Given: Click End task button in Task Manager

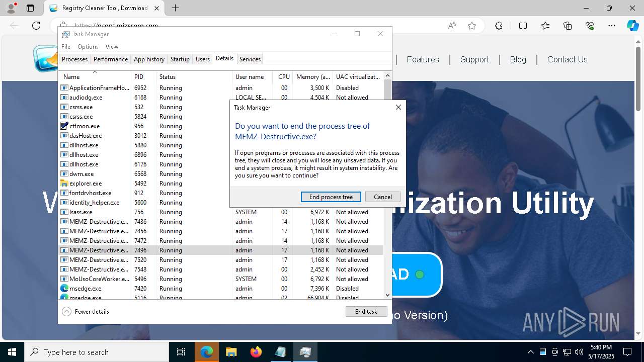Looking at the screenshot, I should [366, 312].
